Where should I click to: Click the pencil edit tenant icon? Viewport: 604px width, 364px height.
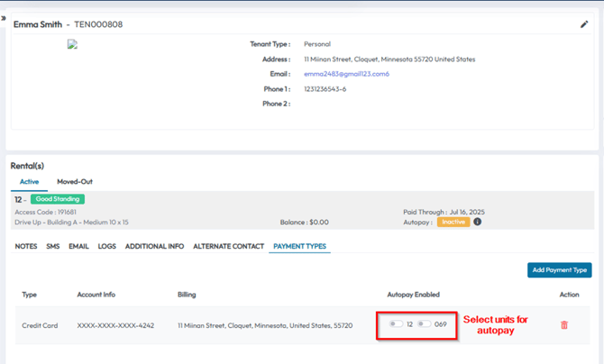[x=584, y=24]
